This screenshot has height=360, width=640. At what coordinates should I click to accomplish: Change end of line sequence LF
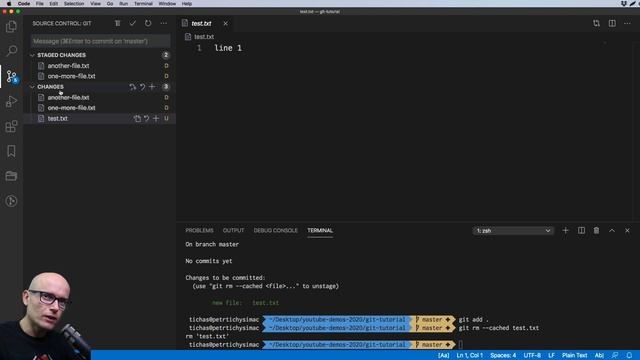[x=551, y=356]
